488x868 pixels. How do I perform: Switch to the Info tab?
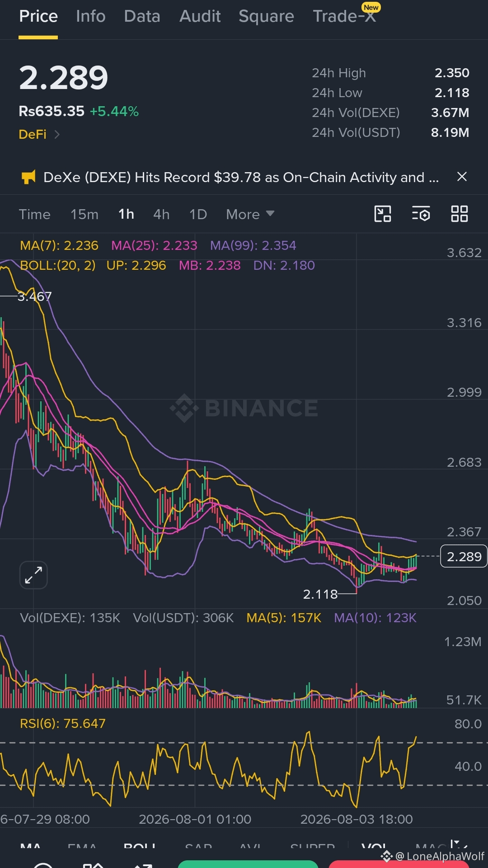click(90, 16)
